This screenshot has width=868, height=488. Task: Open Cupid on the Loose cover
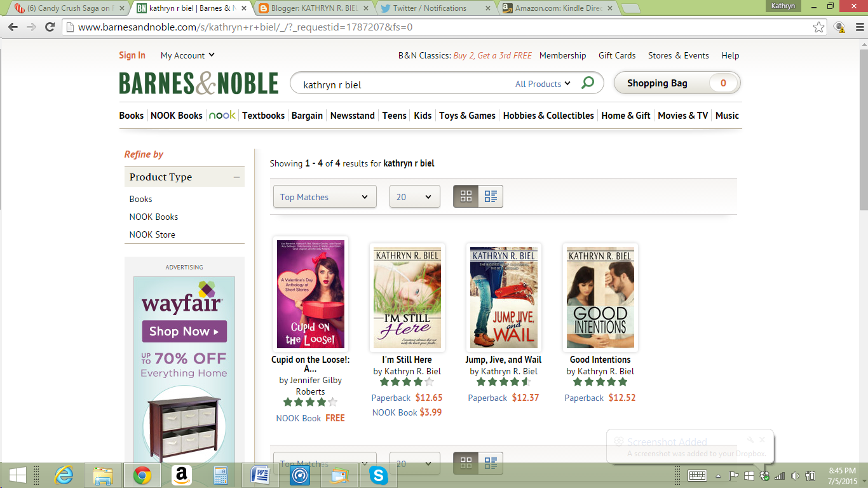click(311, 294)
